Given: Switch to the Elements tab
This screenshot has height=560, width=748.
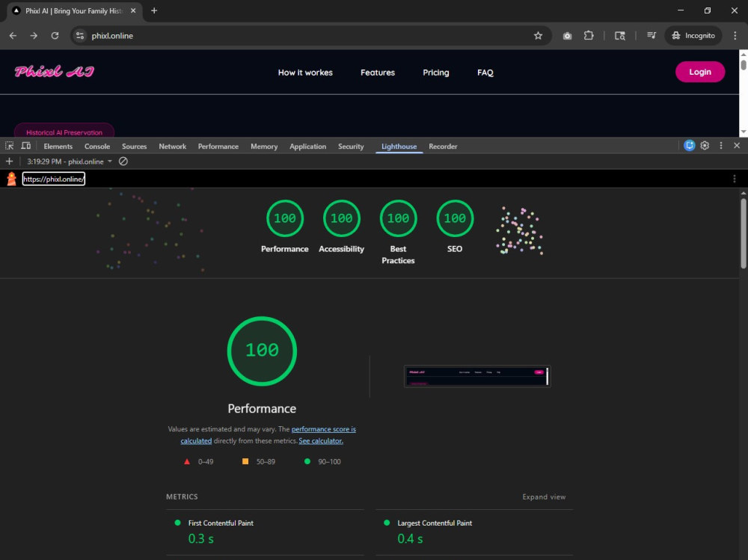Looking at the screenshot, I should pos(58,147).
